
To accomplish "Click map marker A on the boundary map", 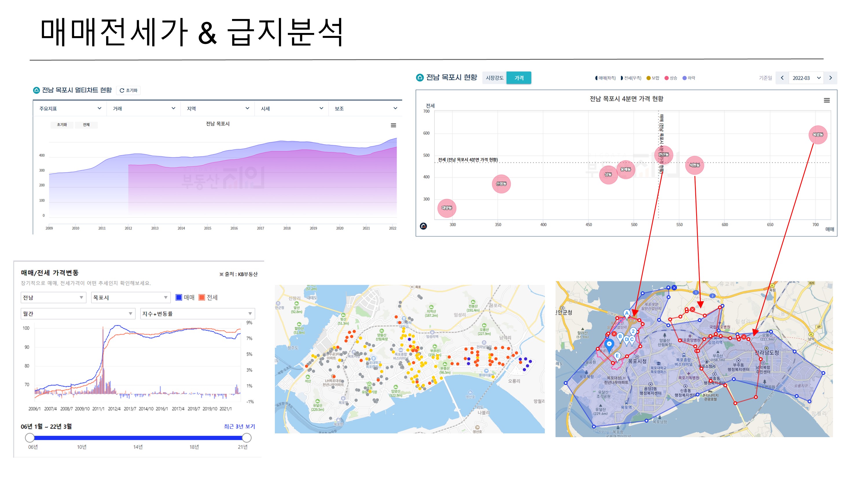I will (627, 314).
